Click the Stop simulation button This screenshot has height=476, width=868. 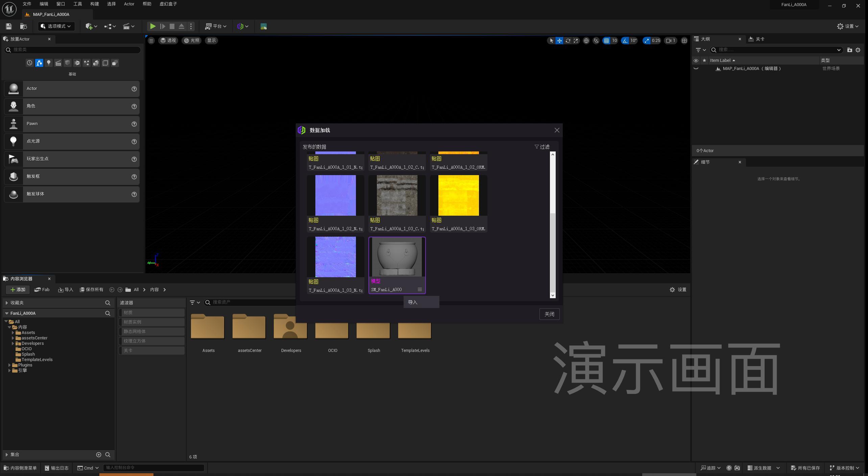tap(172, 26)
